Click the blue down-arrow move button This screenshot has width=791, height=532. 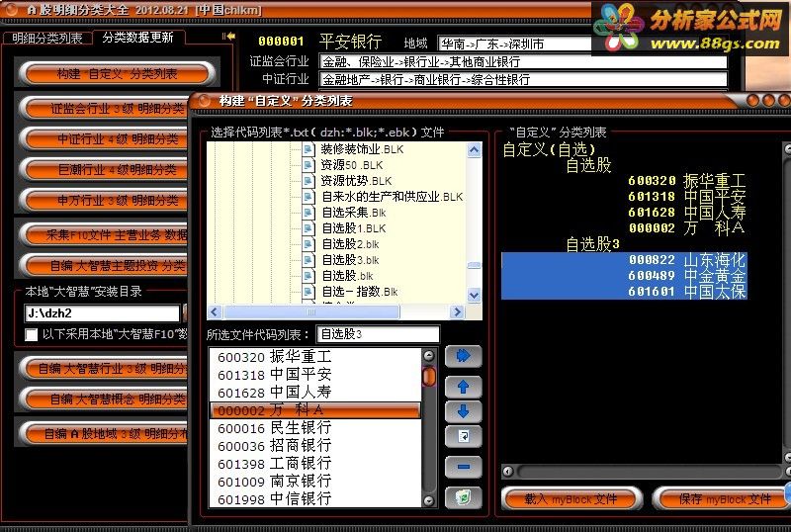tap(463, 412)
